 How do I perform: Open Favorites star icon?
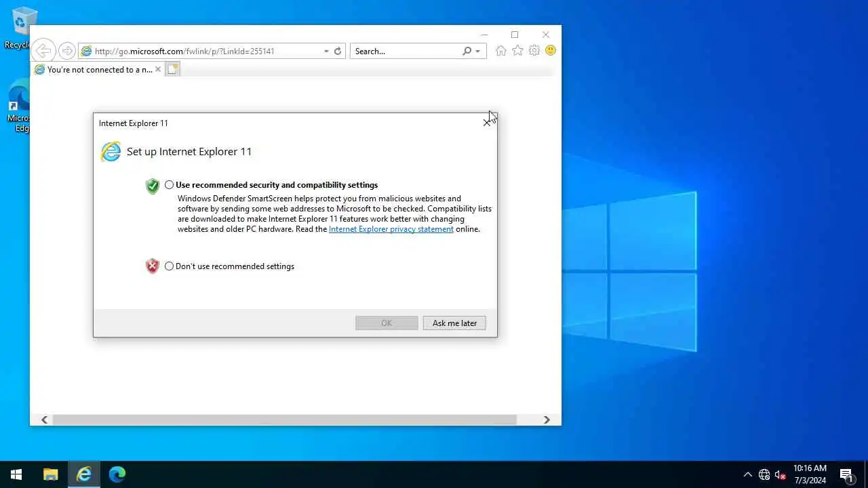[x=517, y=51]
